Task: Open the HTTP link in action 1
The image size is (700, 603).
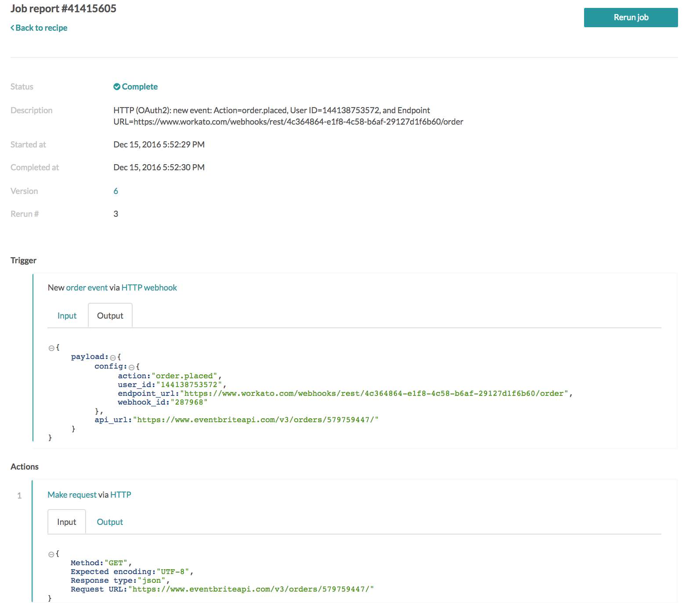Action: [121, 495]
